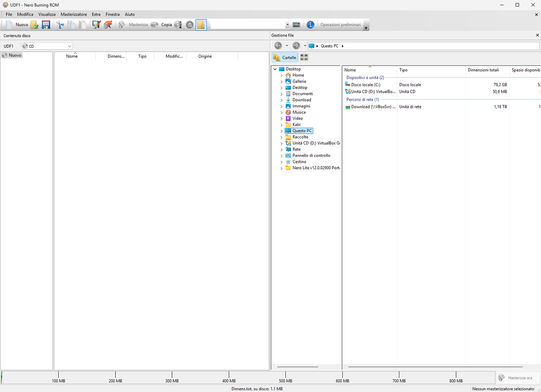Click the Masterizza toolbar button

133,25
